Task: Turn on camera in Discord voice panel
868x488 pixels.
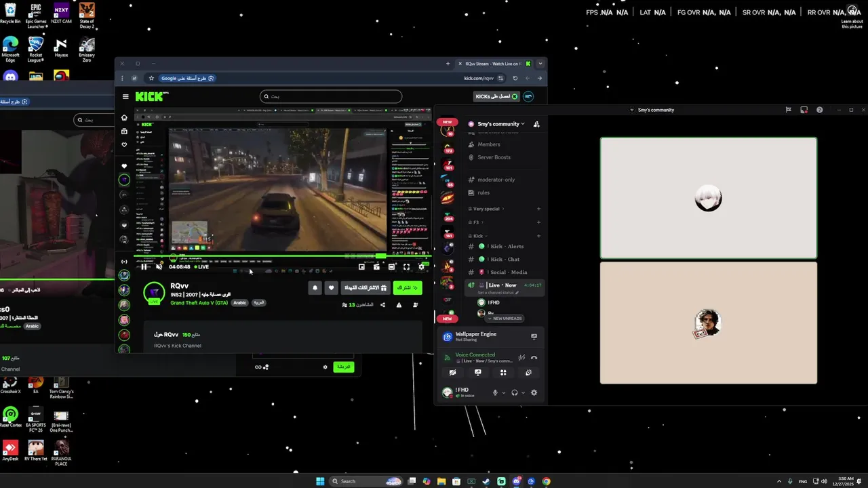Action: coord(452,373)
